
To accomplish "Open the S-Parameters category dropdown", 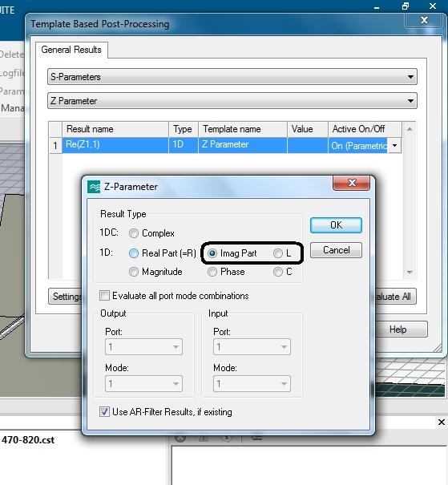I will pyautogui.click(x=232, y=77).
